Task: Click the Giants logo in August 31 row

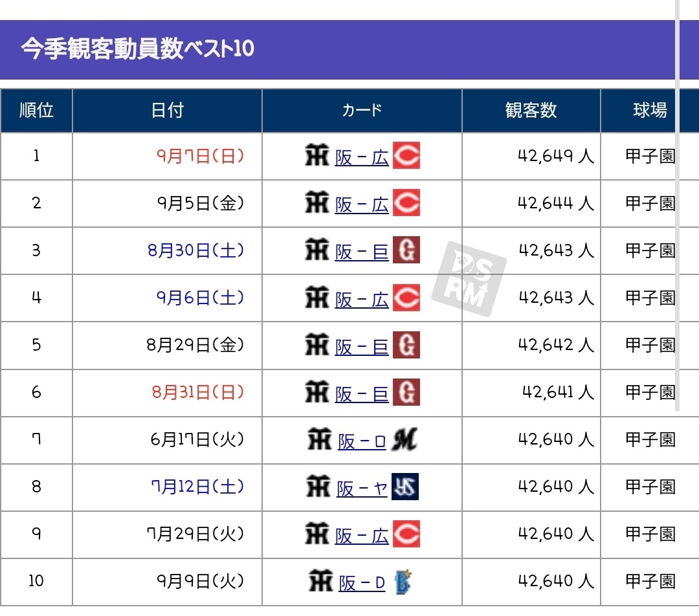Action: (x=406, y=393)
